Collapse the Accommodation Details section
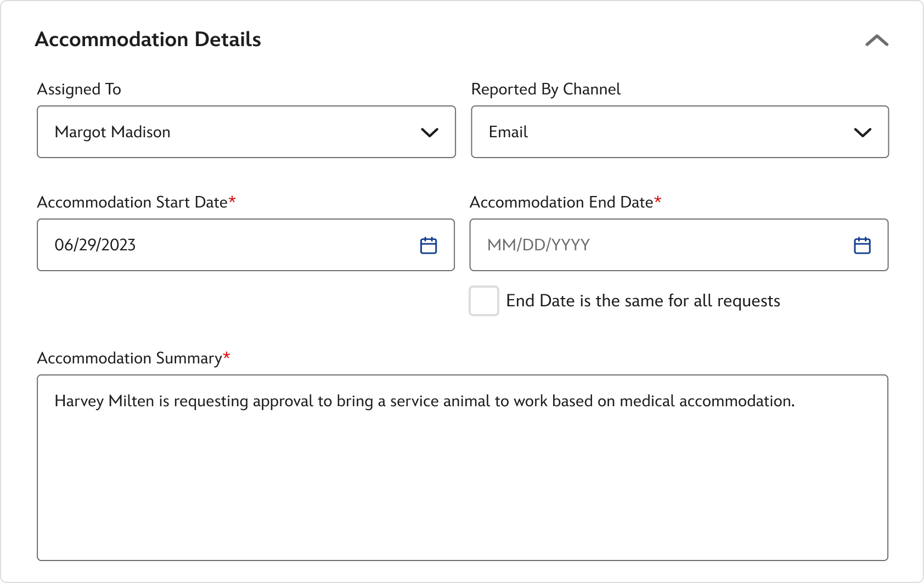 pyautogui.click(x=876, y=41)
